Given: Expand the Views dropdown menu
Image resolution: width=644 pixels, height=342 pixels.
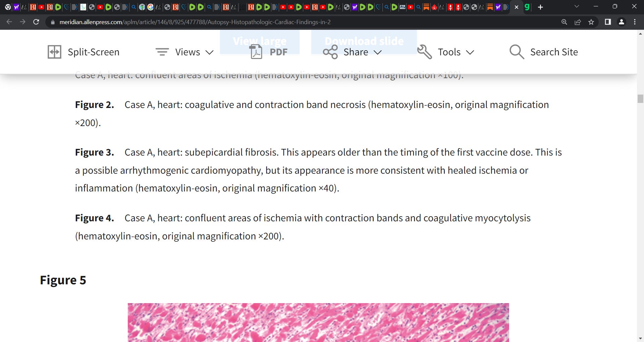Looking at the screenshot, I should pyautogui.click(x=184, y=52).
